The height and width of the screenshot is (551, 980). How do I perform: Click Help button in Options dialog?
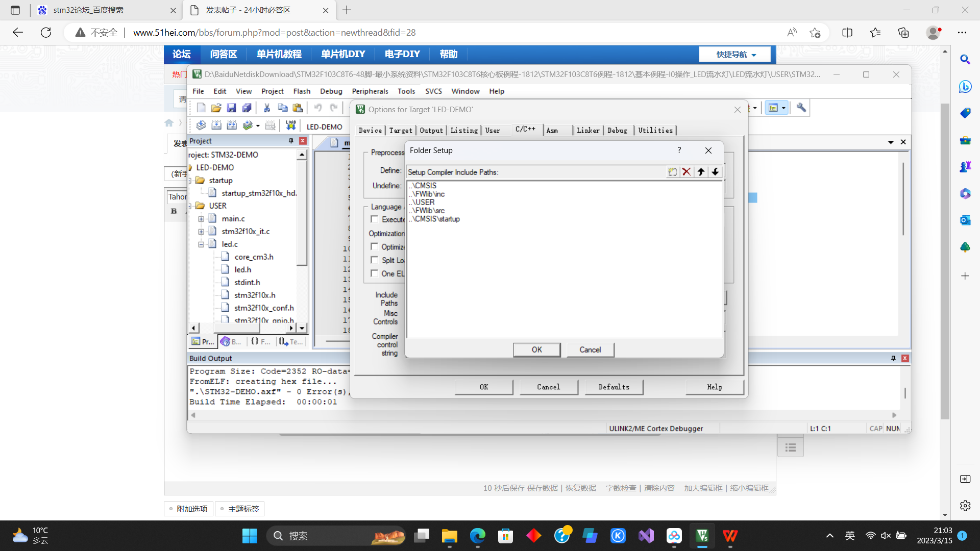[x=715, y=387]
